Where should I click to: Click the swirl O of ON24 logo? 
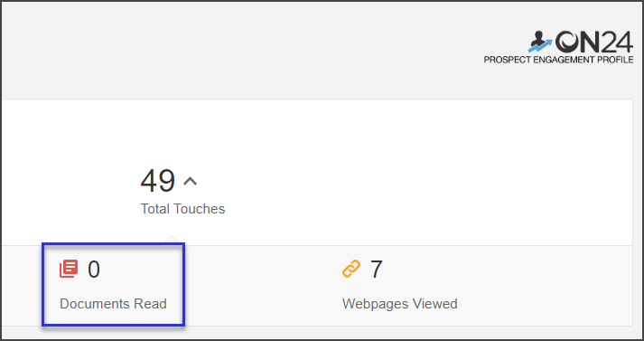[567, 42]
